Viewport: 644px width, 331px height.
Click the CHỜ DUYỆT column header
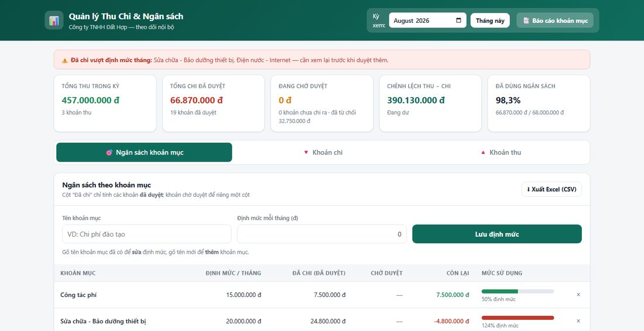(x=386, y=274)
